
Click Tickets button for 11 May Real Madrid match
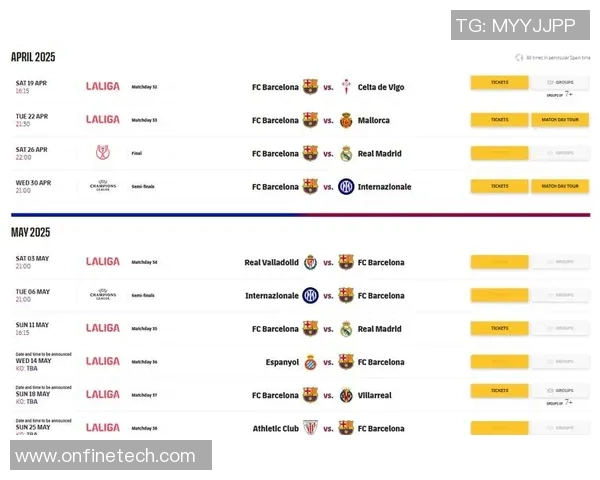[x=499, y=328]
